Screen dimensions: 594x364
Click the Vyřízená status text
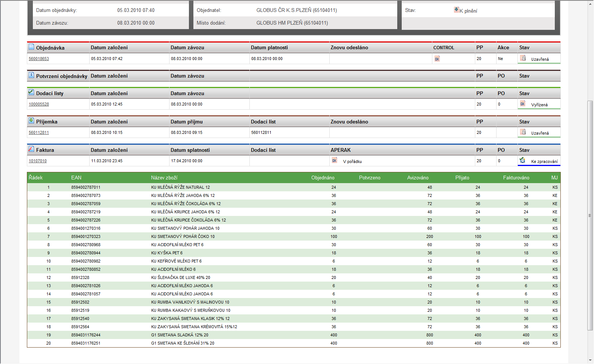pos(539,105)
